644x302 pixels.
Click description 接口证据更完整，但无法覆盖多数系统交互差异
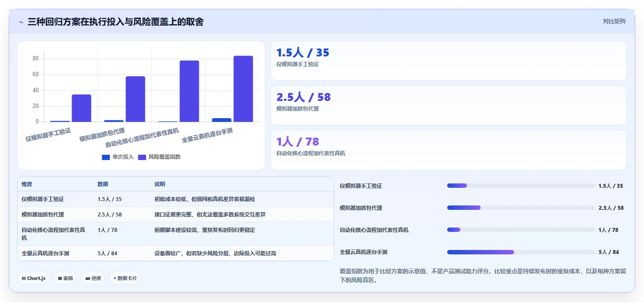(x=210, y=215)
